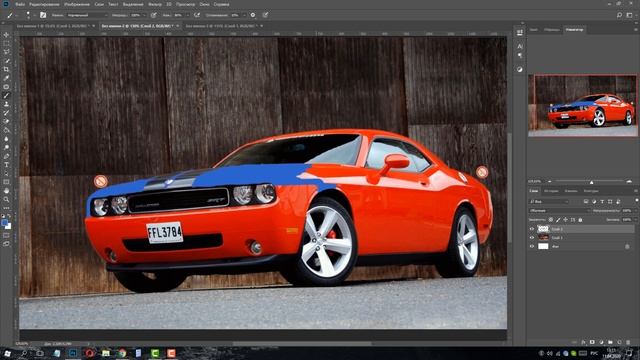Viewport: 640px width, 360px height.
Task: Toggle layer filtering switch
Action: [x=636, y=201]
